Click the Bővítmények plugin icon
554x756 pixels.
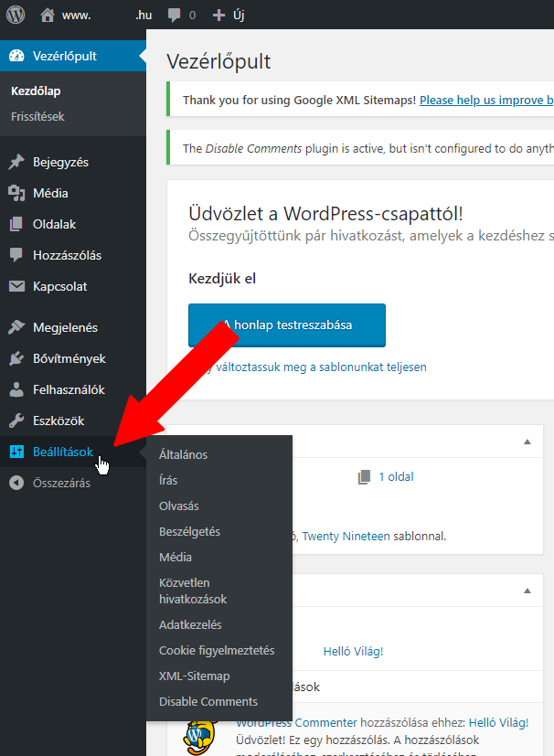pos(16,358)
